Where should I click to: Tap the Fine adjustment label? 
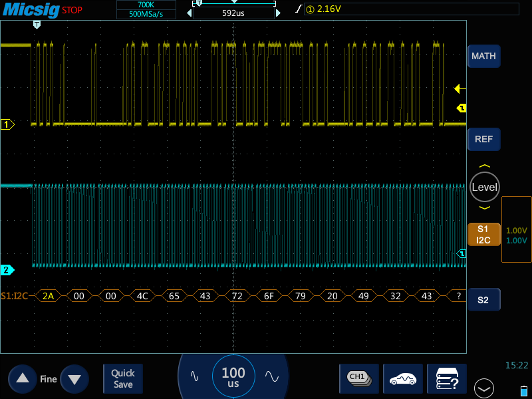click(49, 379)
